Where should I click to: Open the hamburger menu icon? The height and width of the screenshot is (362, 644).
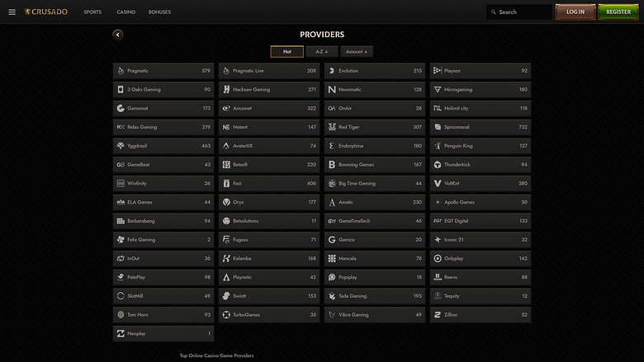point(12,12)
